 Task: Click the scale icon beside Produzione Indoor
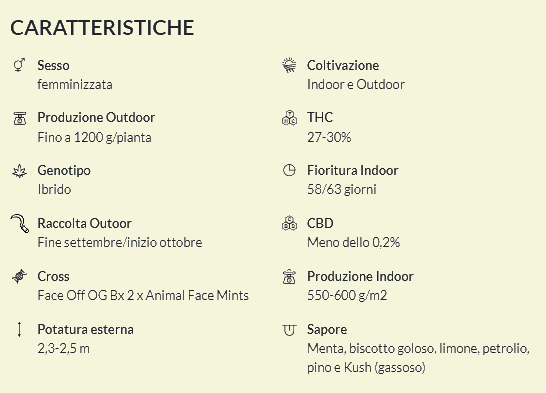click(x=289, y=277)
